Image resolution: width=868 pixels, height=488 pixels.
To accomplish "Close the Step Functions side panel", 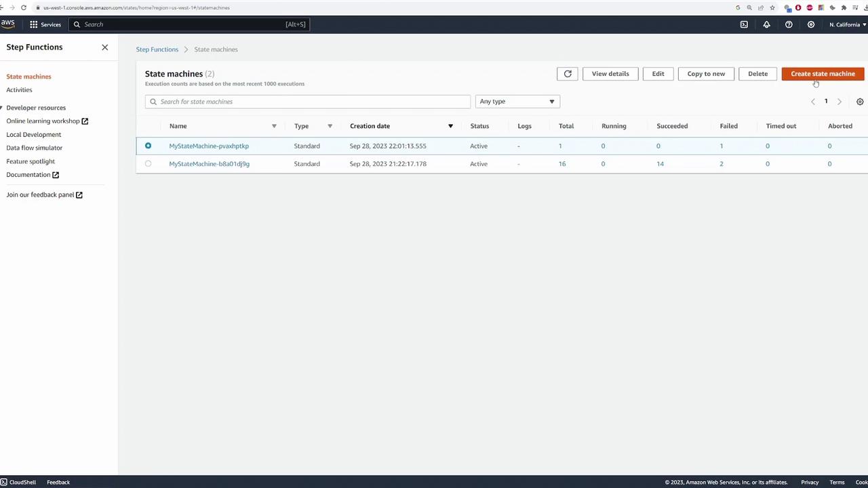I will coord(104,47).
